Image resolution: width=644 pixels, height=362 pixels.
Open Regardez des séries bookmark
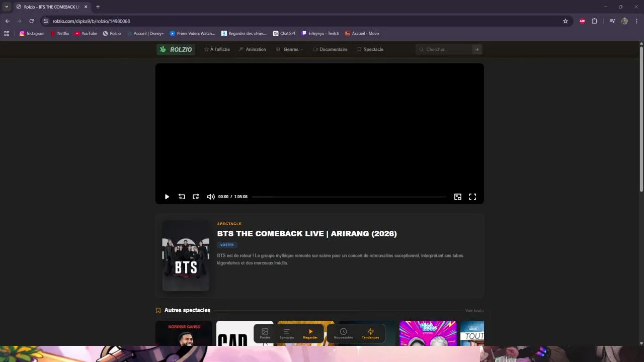tap(244, 34)
